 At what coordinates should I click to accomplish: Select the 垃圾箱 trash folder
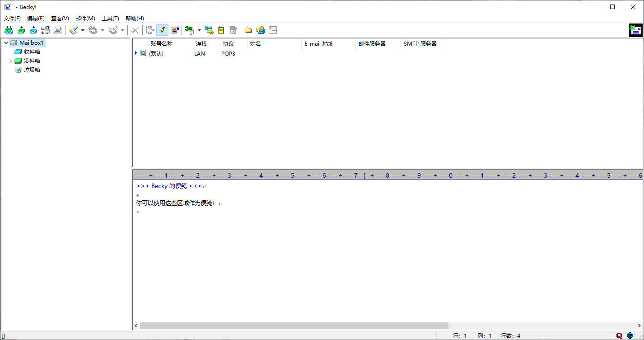(x=32, y=70)
